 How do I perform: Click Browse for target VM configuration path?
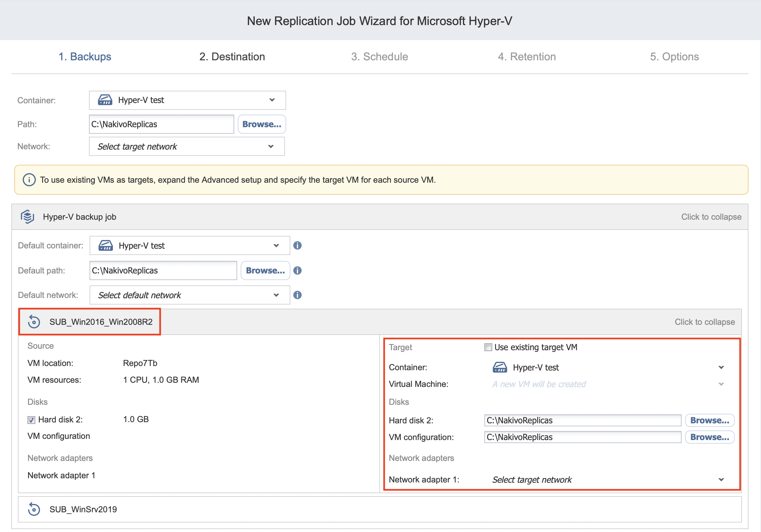click(x=710, y=437)
